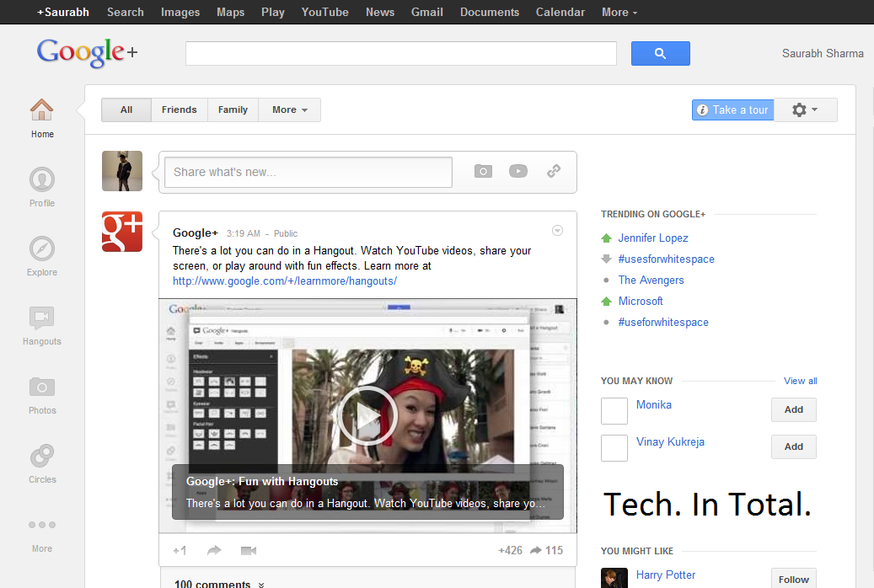
Task: Open the Home sidebar icon
Action: [42, 110]
